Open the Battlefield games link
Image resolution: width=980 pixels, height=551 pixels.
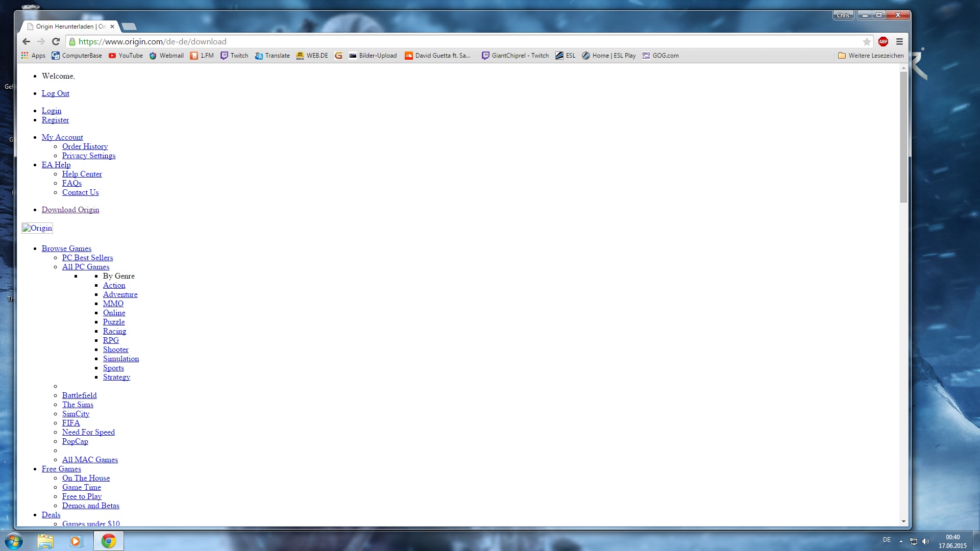[x=79, y=395]
